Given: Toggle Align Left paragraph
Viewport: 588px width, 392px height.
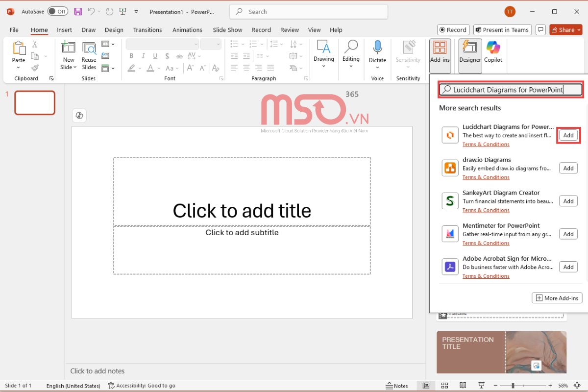Looking at the screenshot, I should coord(234,68).
